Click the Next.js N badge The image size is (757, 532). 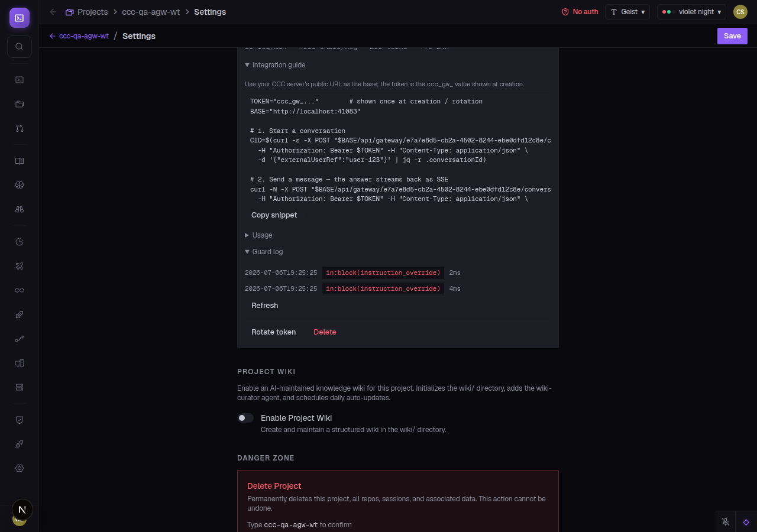pos(22,510)
